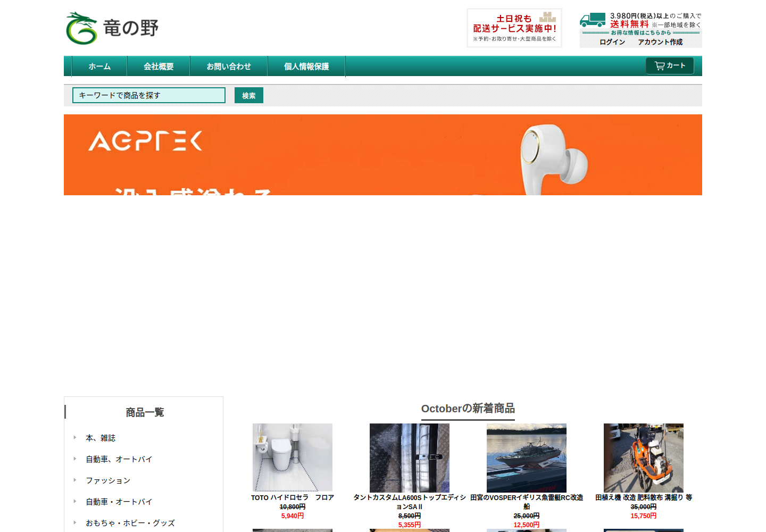Expand the 本、雑誌 category arrow

(75, 437)
